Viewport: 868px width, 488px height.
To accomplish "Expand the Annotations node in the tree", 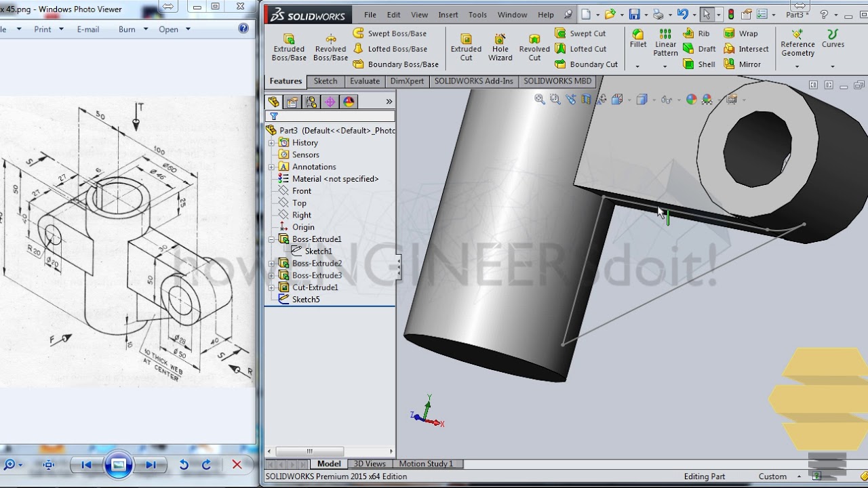I will click(x=271, y=167).
